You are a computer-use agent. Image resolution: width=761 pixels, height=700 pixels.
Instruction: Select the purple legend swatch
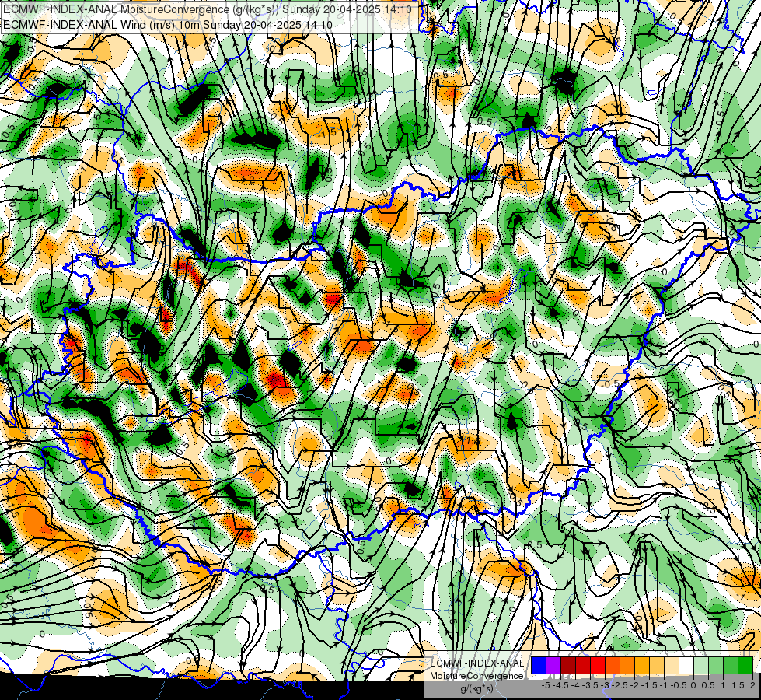pyautogui.click(x=553, y=665)
